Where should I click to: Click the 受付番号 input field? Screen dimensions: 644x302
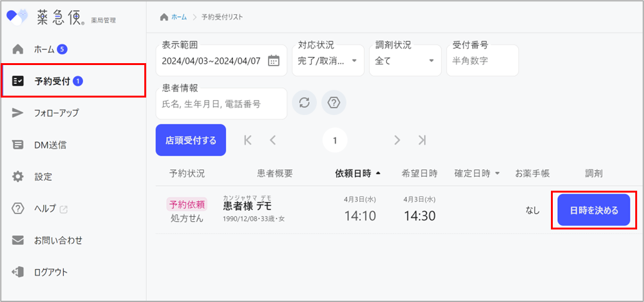point(482,61)
